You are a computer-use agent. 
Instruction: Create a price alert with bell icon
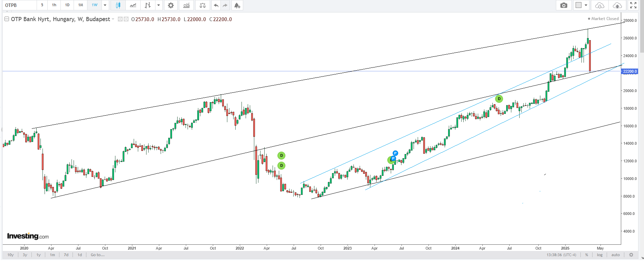pyautogui.click(x=237, y=5)
